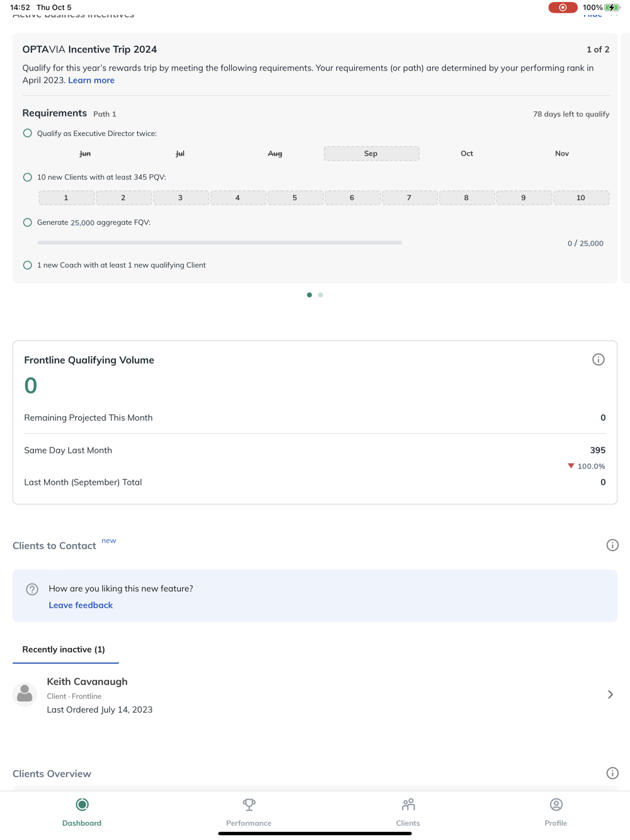Click the aggregate FQV progress bar
This screenshot has width=630, height=840.
coord(219,242)
